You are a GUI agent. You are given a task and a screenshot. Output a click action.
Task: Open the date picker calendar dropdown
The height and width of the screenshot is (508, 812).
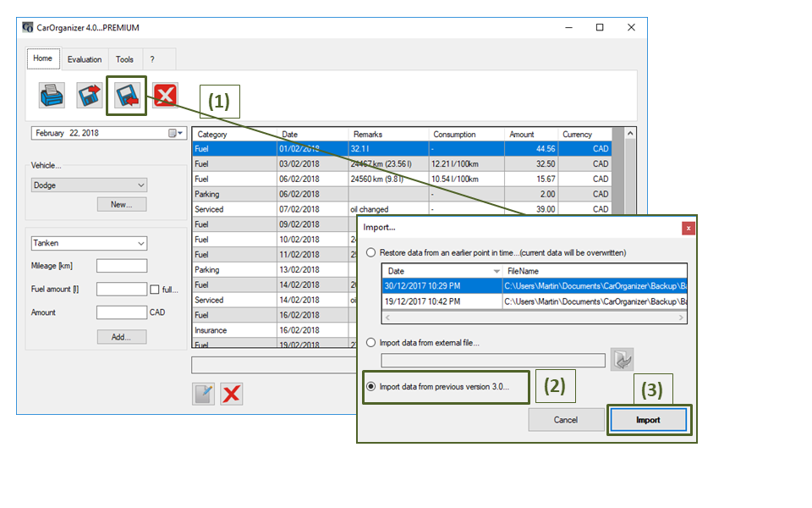coord(176,134)
